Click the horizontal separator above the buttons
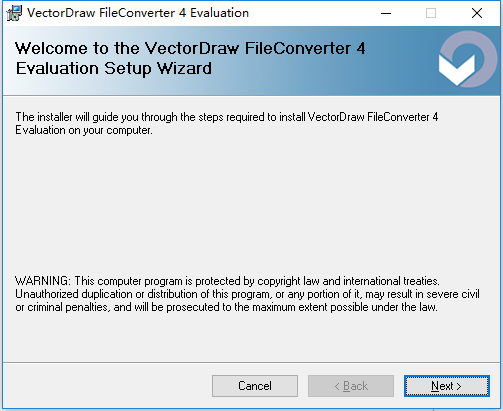Viewport: 503px width, 411px height. tap(251, 362)
